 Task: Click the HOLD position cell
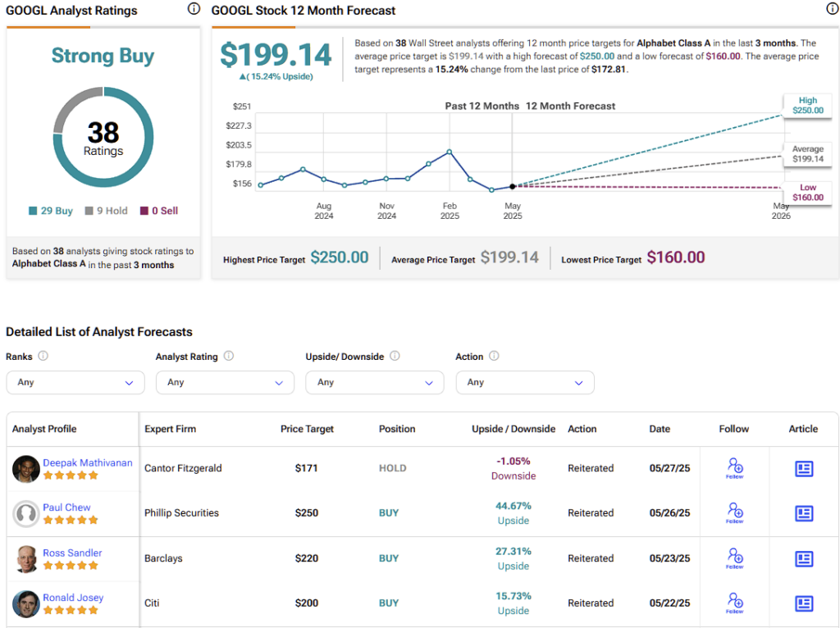click(393, 468)
